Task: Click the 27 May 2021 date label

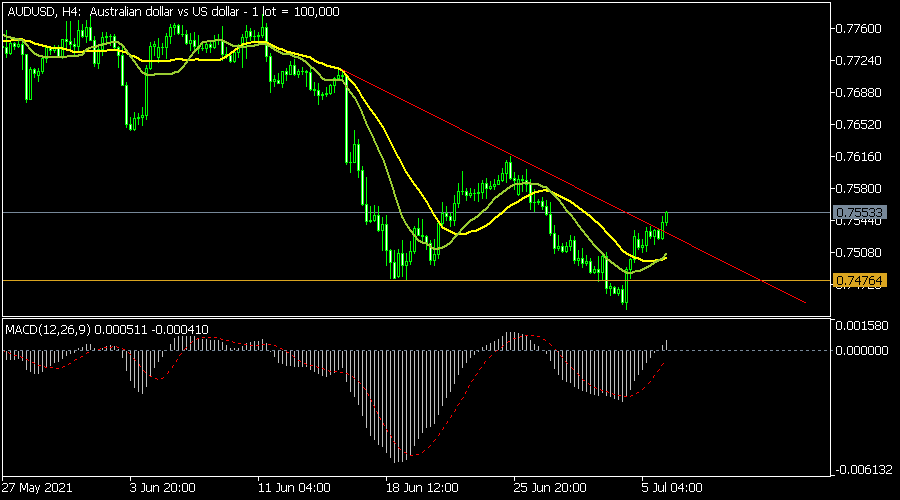Action: 37,488
